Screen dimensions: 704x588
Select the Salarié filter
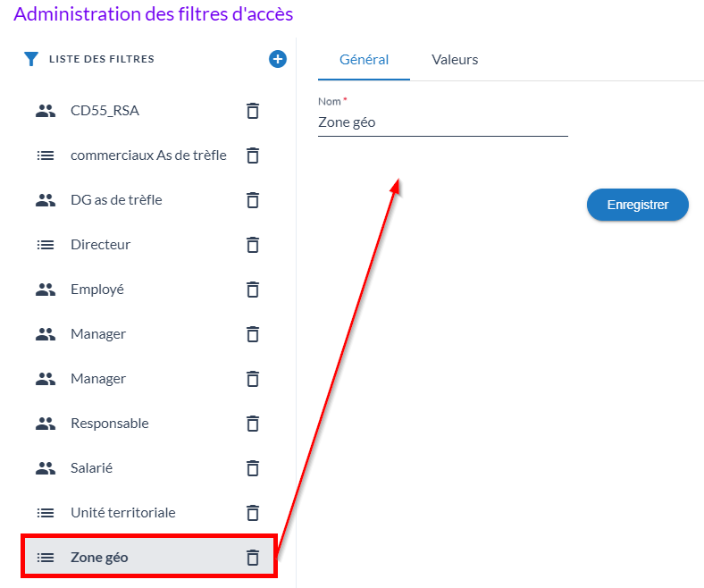[x=91, y=468]
